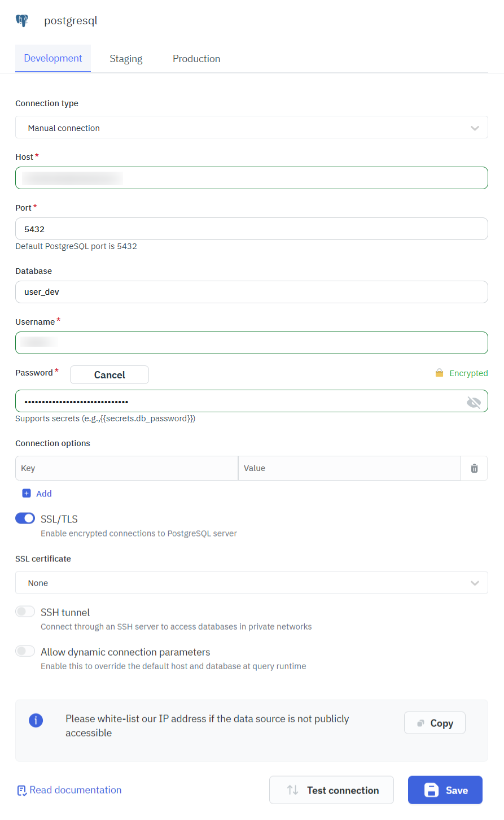The width and height of the screenshot is (504, 820).
Task: Show the hidden password with eye icon
Action: click(x=474, y=402)
